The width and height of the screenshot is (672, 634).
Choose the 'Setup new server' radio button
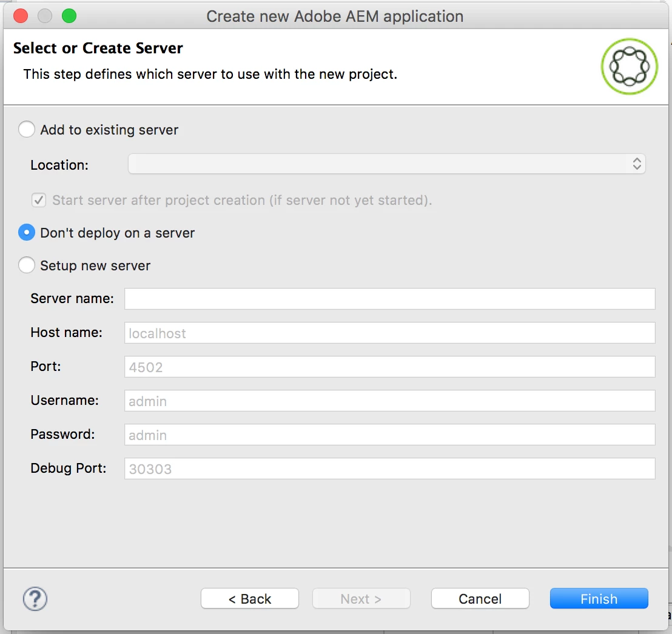(27, 265)
